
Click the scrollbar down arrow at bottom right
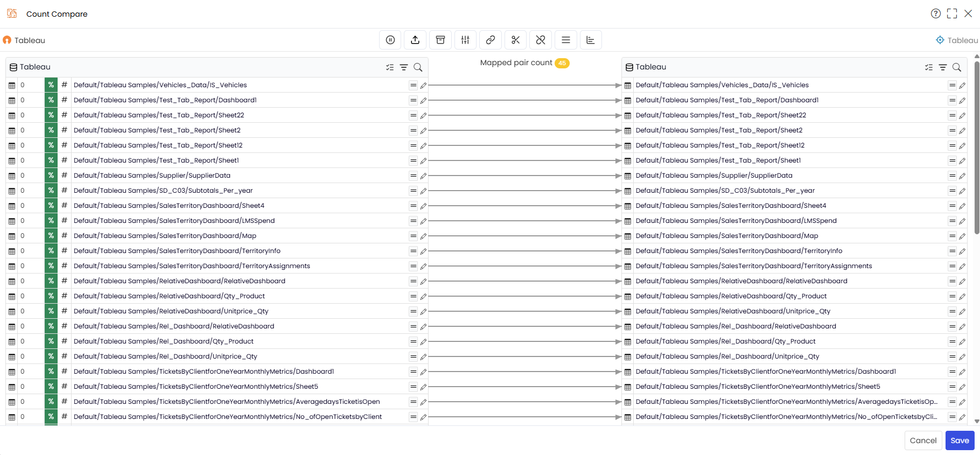point(977,422)
